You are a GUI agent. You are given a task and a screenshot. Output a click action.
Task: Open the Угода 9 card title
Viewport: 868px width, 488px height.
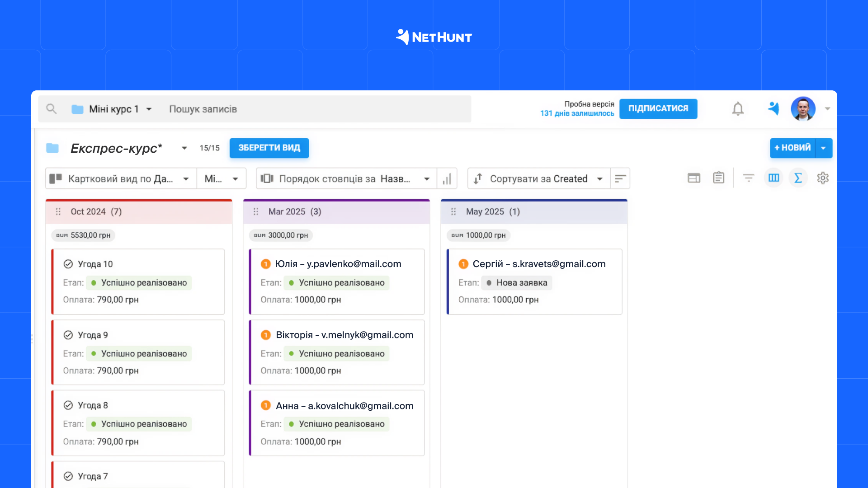coord(93,335)
